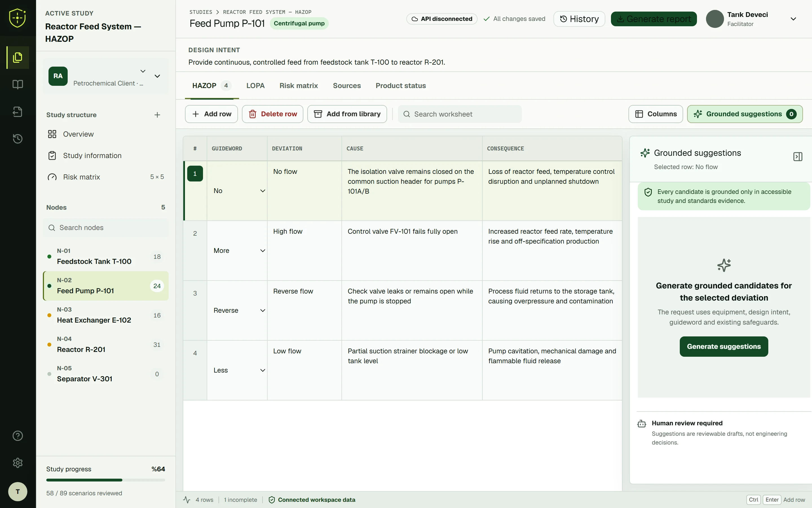812x508 pixels.
Task: Click the RA client badge
Action: [58, 76]
